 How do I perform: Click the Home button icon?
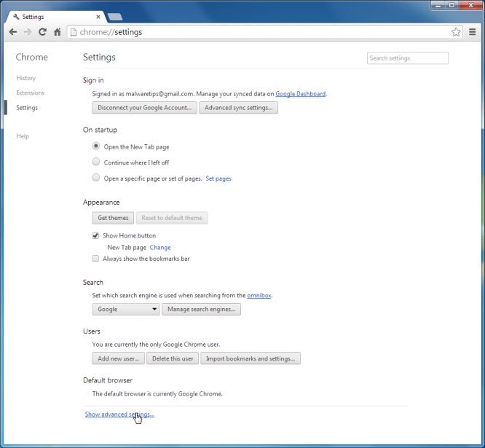(58, 32)
